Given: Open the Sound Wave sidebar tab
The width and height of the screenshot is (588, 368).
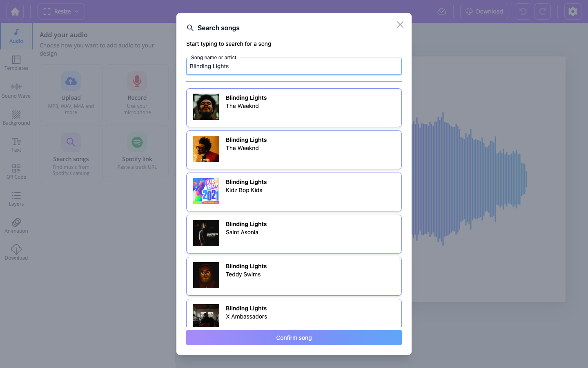Looking at the screenshot, I should coord(16,90).
